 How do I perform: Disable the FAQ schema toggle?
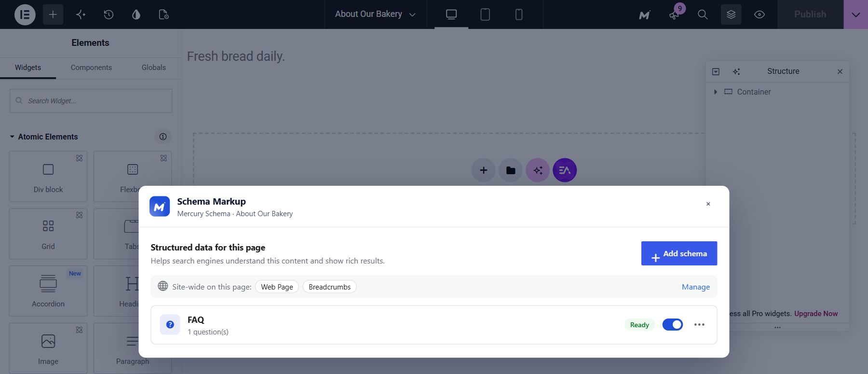point(673,325)
